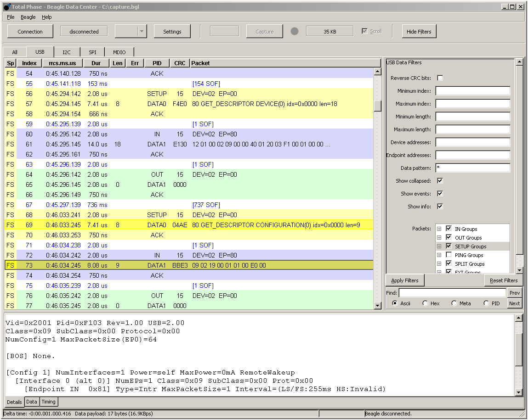Enable the Reverse CRC bits checkbox

[440, 78]
